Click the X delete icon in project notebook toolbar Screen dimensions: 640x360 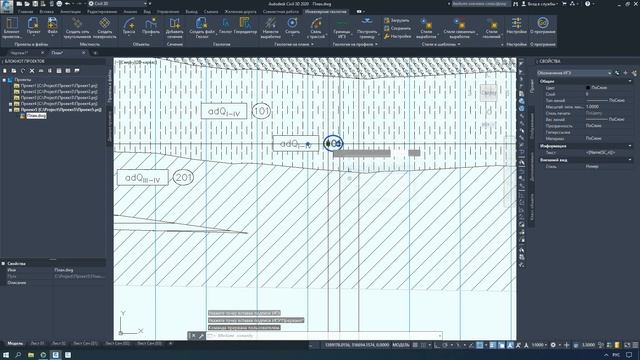click(x=32, y=71)
